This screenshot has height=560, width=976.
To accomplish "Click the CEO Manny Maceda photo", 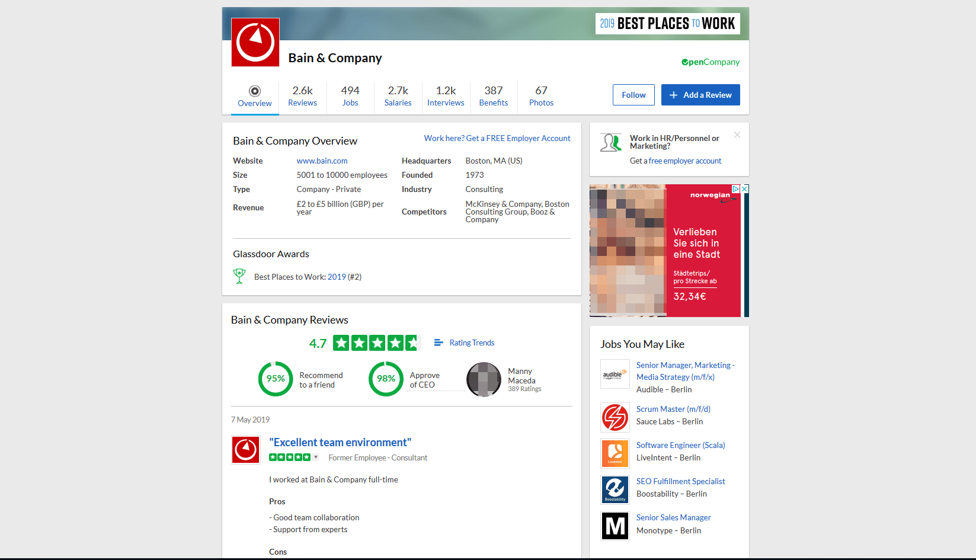I will 484,379.
